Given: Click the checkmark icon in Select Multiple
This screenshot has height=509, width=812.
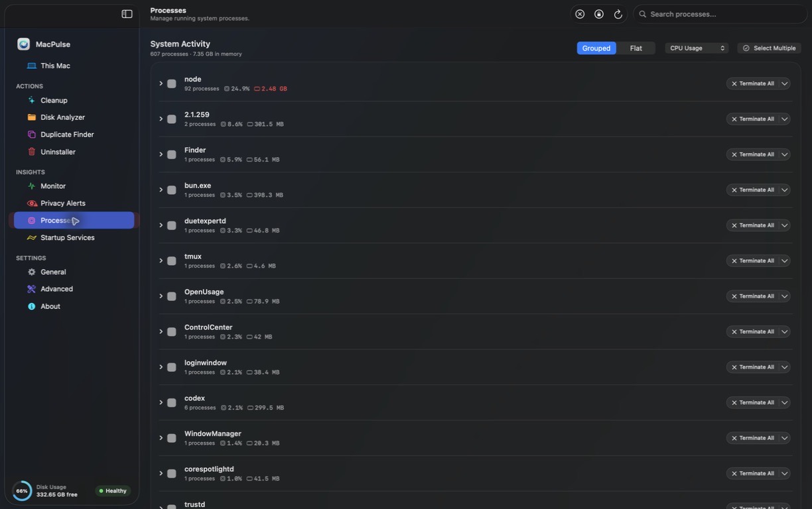Looking at the screenshot, I should [746, 48].
